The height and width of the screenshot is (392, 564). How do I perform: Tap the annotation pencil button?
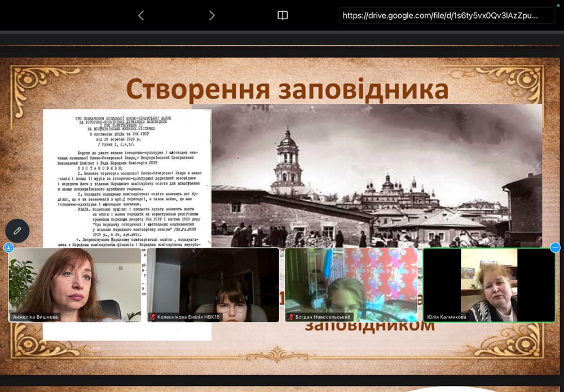click(17, 231)
